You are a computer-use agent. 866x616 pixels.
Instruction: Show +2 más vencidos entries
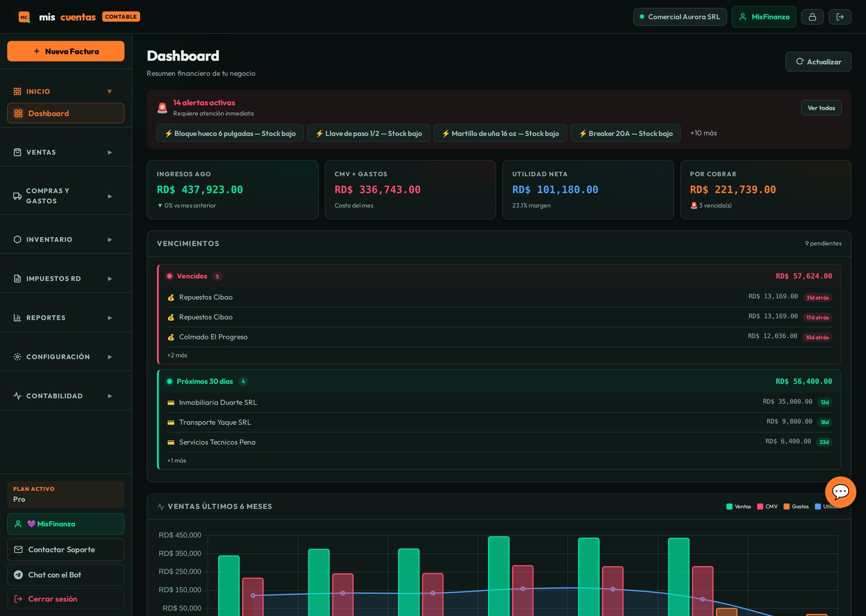tap(177, 355)
